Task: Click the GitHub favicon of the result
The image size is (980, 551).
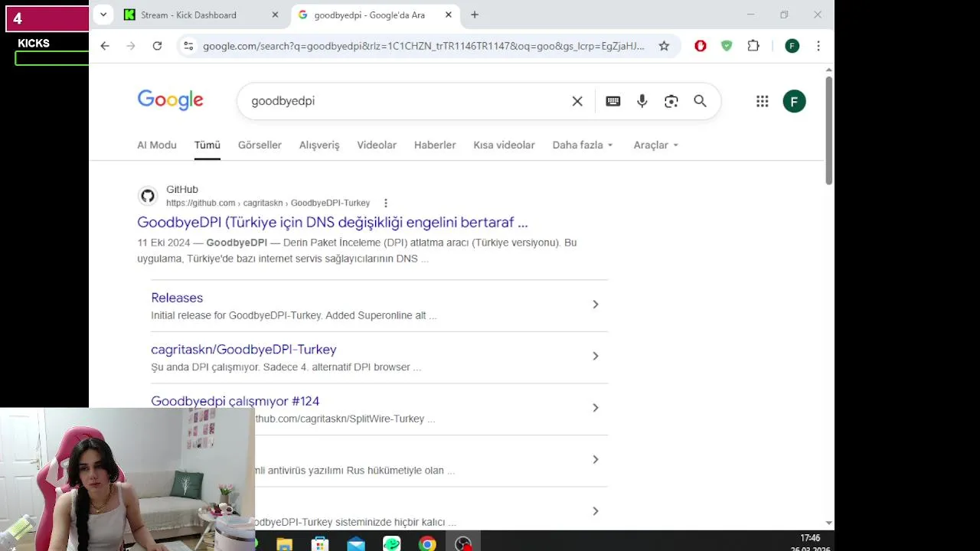Action: pos(148,196)
